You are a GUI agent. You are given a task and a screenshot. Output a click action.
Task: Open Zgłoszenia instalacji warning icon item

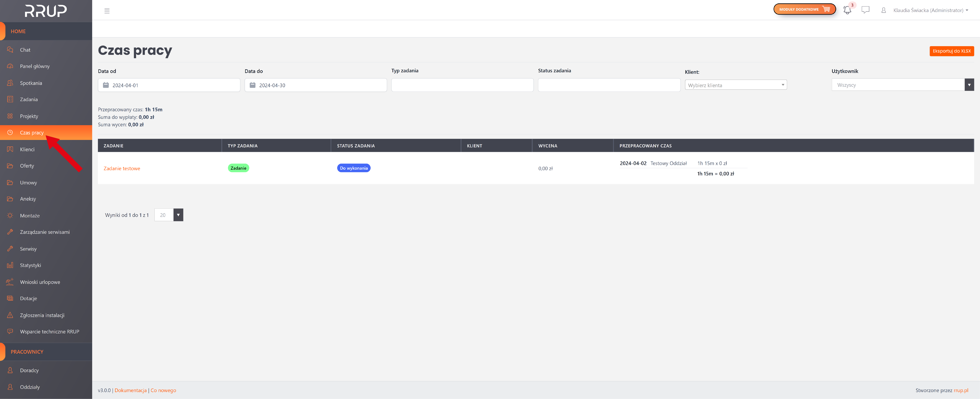coord(42,315)
